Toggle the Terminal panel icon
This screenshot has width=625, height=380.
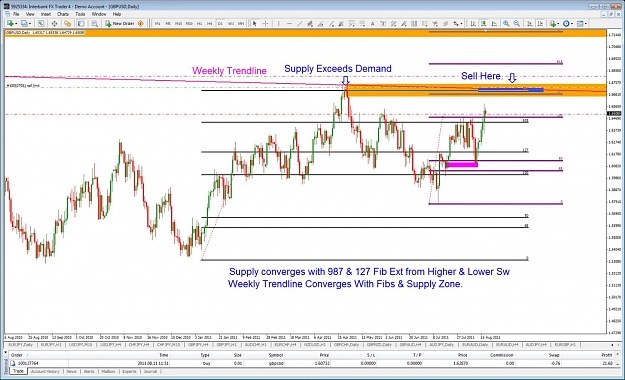(x=81, y=24)
